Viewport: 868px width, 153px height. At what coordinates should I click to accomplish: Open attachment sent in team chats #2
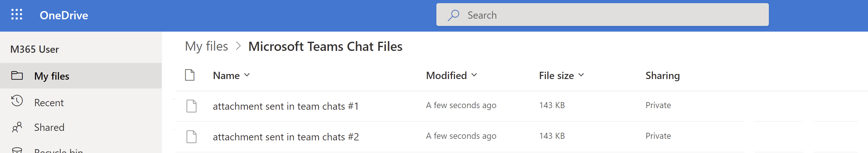tap(286, 137)
